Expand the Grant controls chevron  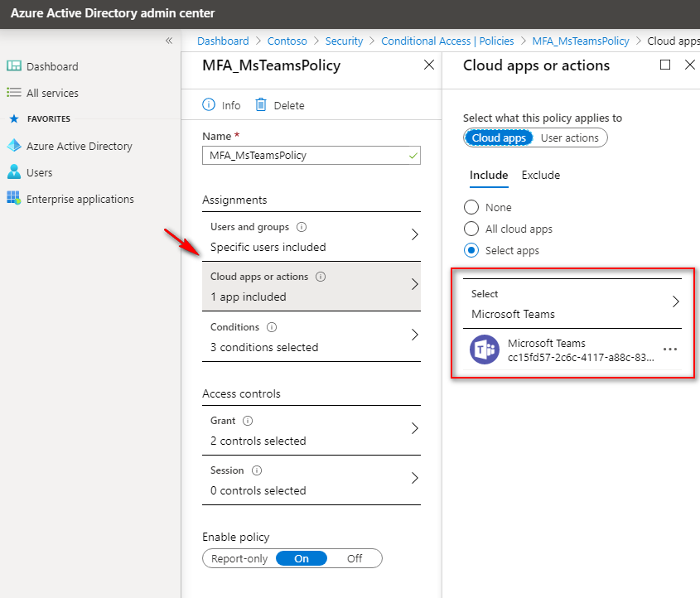tap(415, 428)
